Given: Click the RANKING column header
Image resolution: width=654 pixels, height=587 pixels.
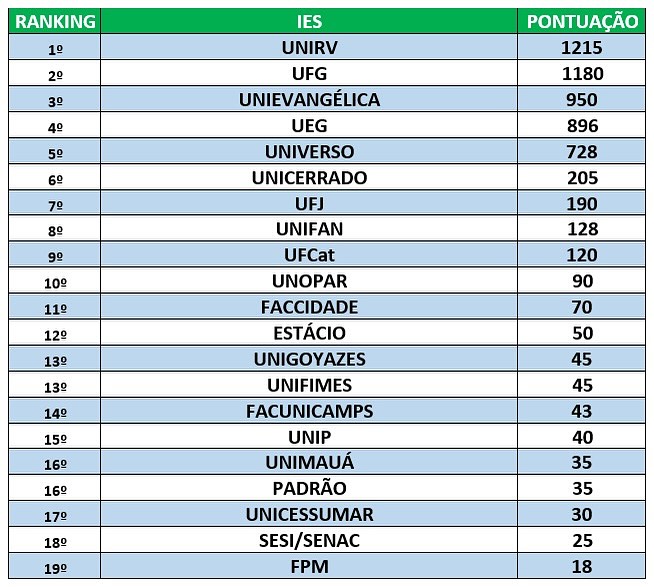Looking at the screenshot, I should [55, 21].
